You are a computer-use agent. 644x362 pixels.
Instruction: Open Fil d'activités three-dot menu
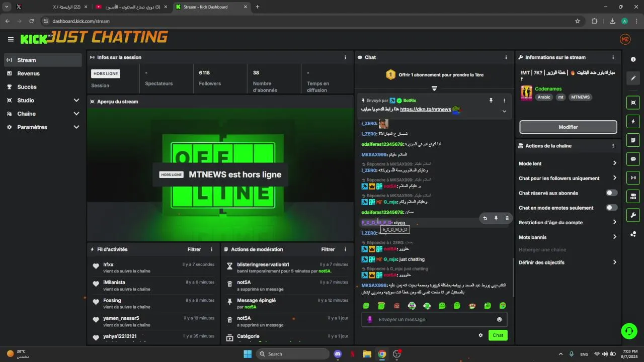click(211, 249)
